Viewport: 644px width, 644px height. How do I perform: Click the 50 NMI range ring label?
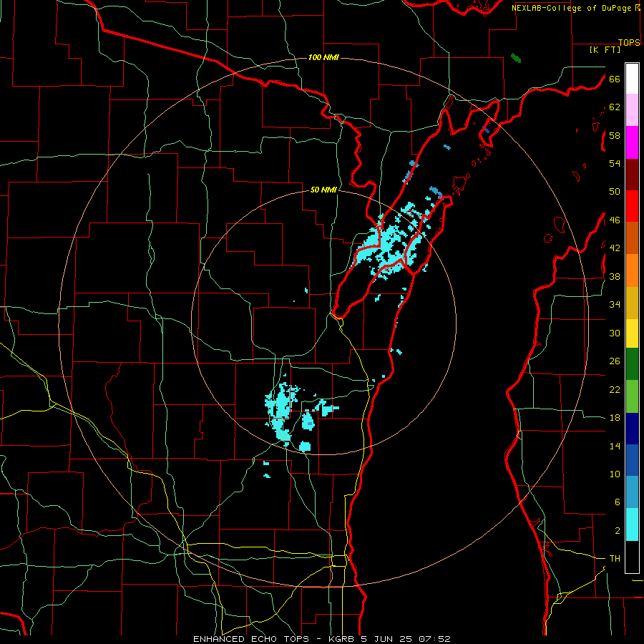323,190
